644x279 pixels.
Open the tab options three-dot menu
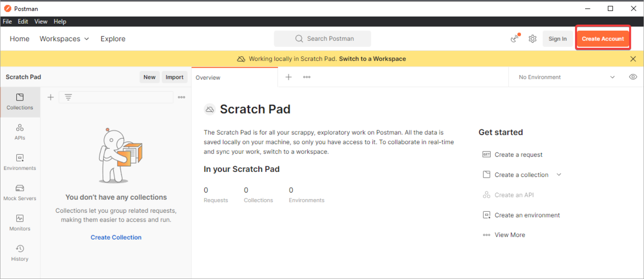pos(307,77)
